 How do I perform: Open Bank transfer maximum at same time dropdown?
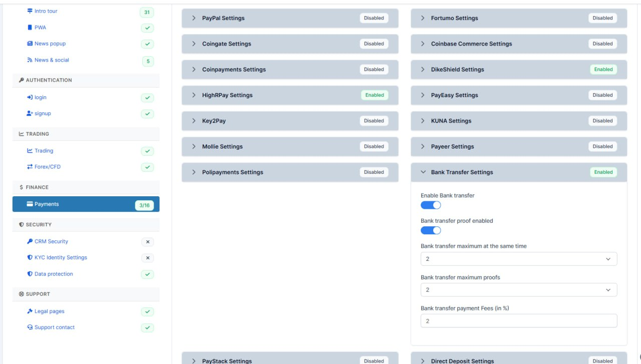[x=519, y=259]
